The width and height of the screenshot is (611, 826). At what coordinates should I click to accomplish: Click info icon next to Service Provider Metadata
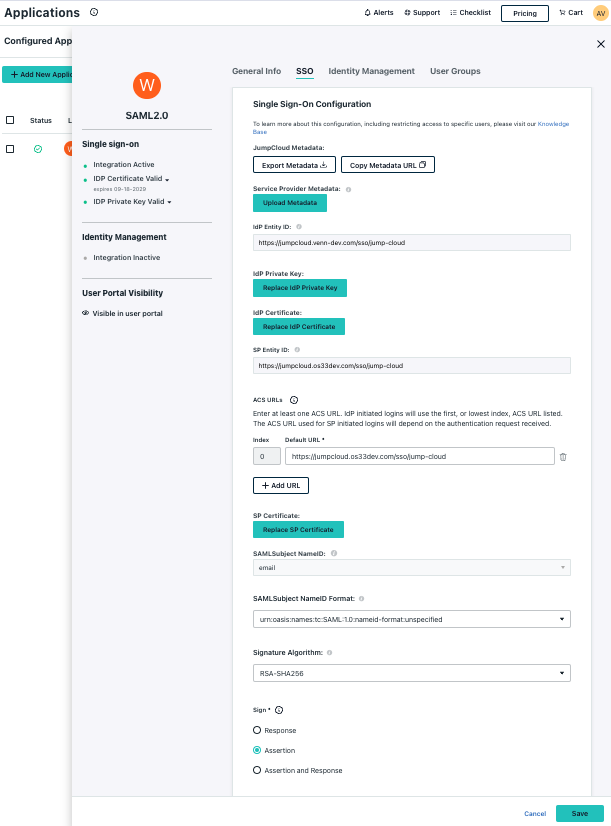tap(349, 189)
